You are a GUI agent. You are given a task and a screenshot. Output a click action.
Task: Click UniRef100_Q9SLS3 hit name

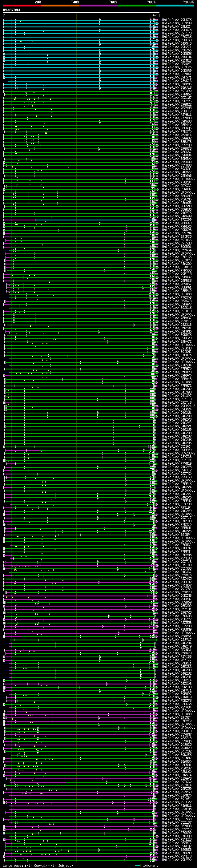pos(177,477)
